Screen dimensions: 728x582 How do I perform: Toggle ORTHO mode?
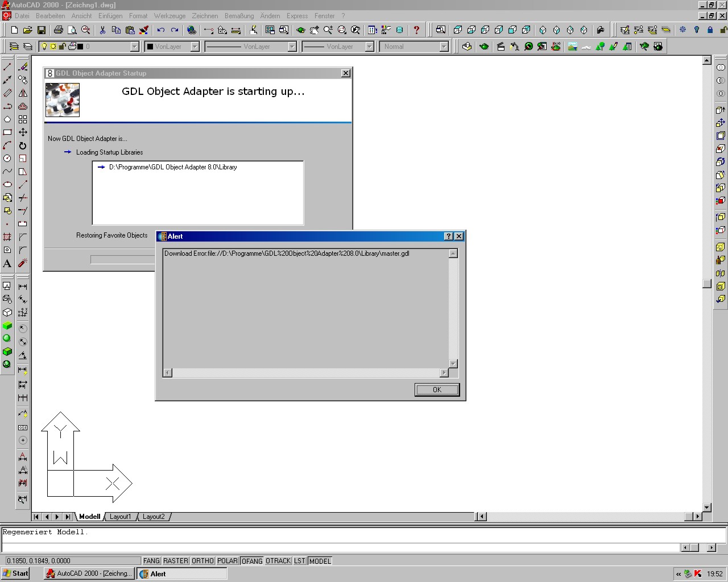point(202,561)
